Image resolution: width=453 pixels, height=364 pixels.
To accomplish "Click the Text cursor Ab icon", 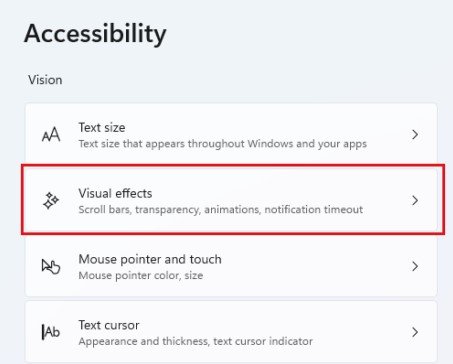I will point(51,332).
